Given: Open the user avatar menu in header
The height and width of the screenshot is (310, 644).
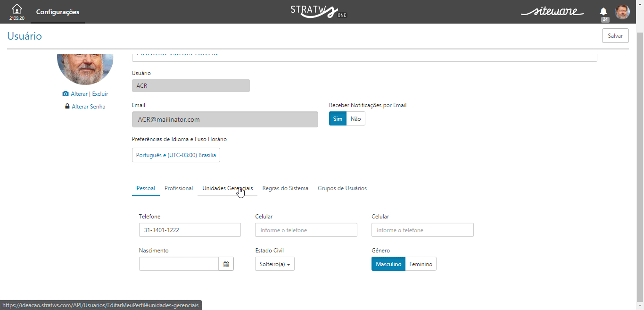Looking at the screenshot, I should pos(622,12).
